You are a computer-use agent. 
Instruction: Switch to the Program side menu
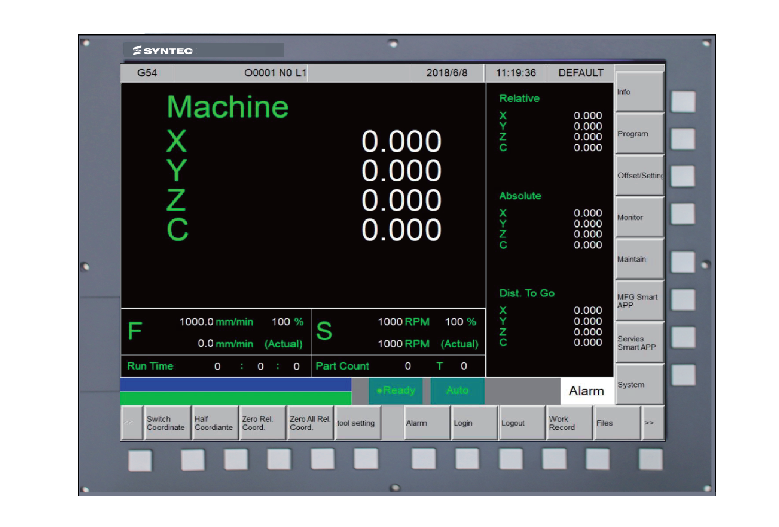639,133
